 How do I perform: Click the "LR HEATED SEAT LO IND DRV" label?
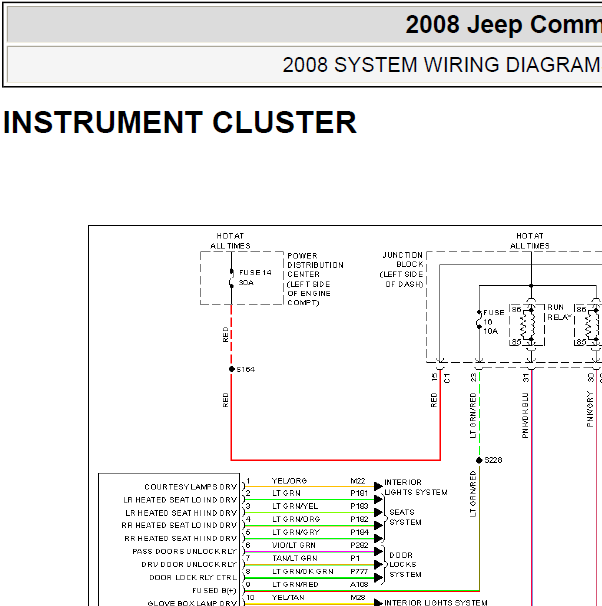[180, 500]
